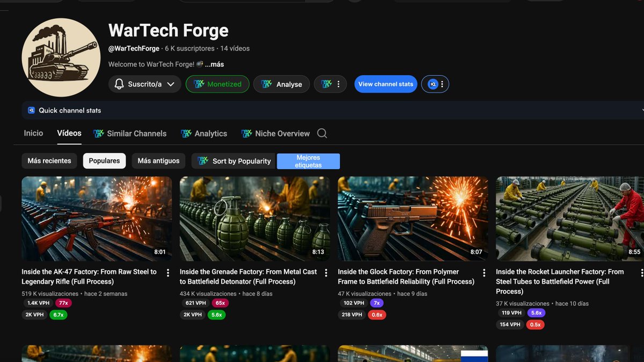Click the 519 K visualizaciones text
Image resolution: width=644 pixels, height=362 pixels.
point(50,294)
